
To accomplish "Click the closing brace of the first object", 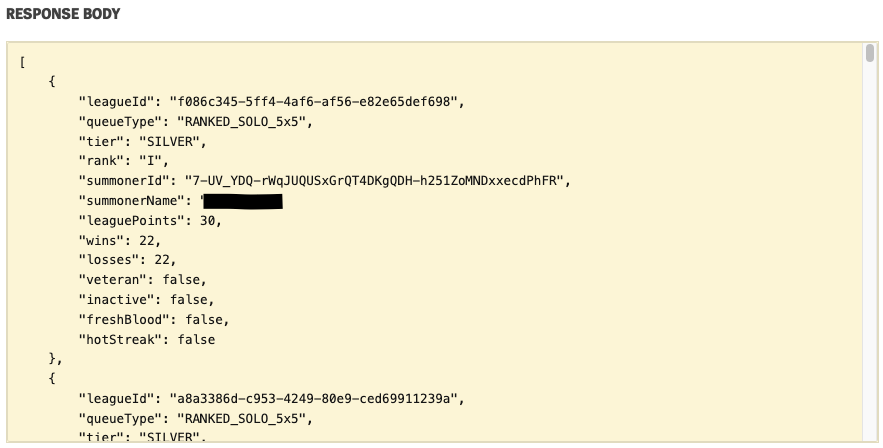I will point(53,359).
